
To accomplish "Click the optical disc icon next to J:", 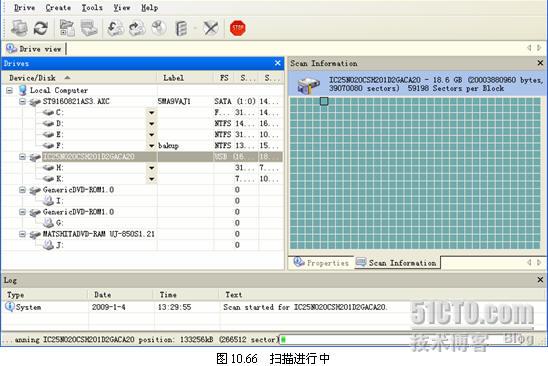I will click(x=48, y=245).
